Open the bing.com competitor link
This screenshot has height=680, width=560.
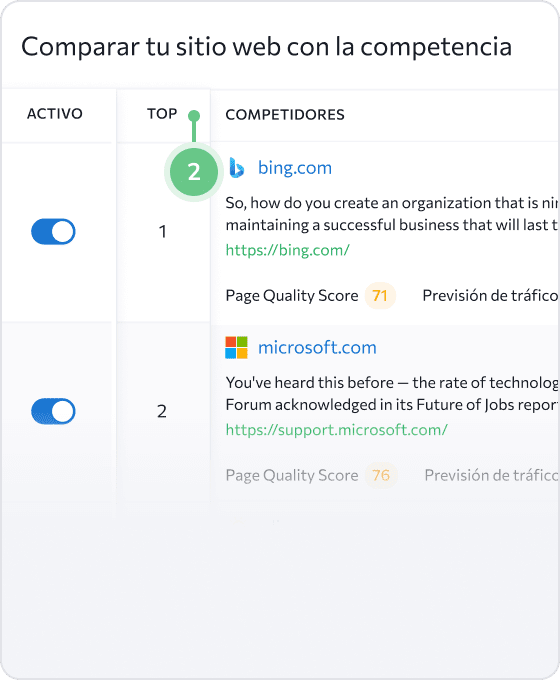tap(295, 168)
